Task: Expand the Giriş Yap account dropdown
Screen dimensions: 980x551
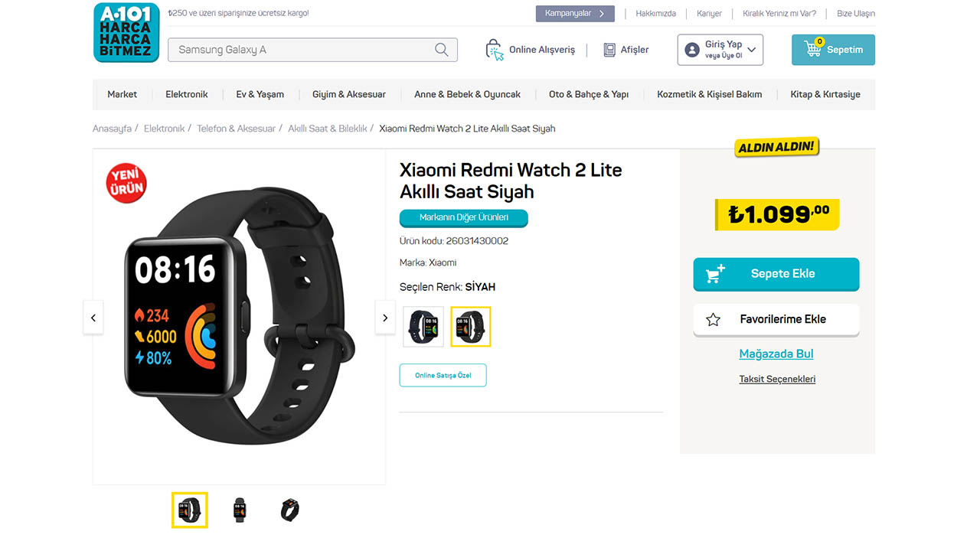Action: [751, 50]
